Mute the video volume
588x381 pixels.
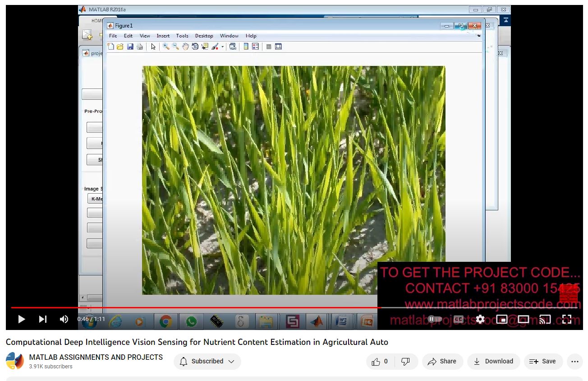pos(64,319)
